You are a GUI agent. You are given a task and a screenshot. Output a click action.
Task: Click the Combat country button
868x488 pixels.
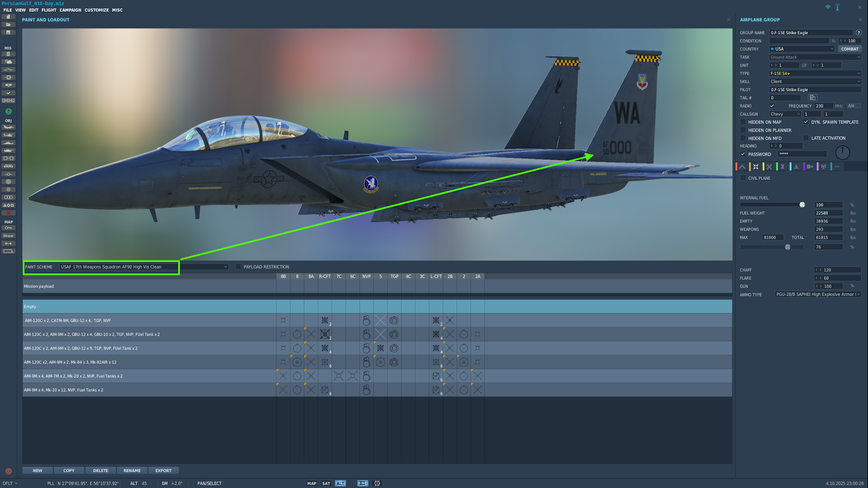click(849, 49)
